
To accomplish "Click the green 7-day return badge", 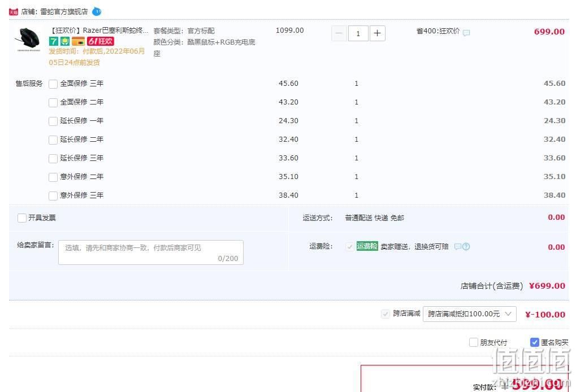I will pyautogui.click(x=54, y=41).
